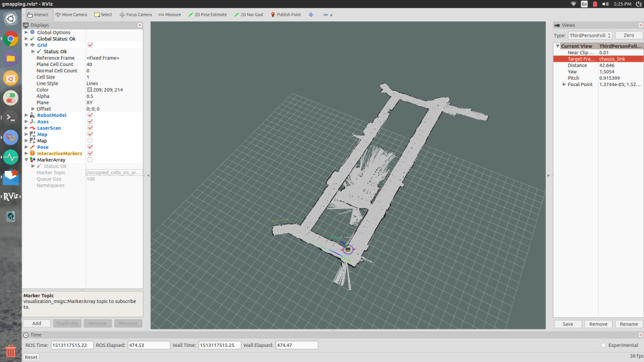Click the Wall Elapsed field
This screenshot has width=644, height=362.
[x=297, y=345]
